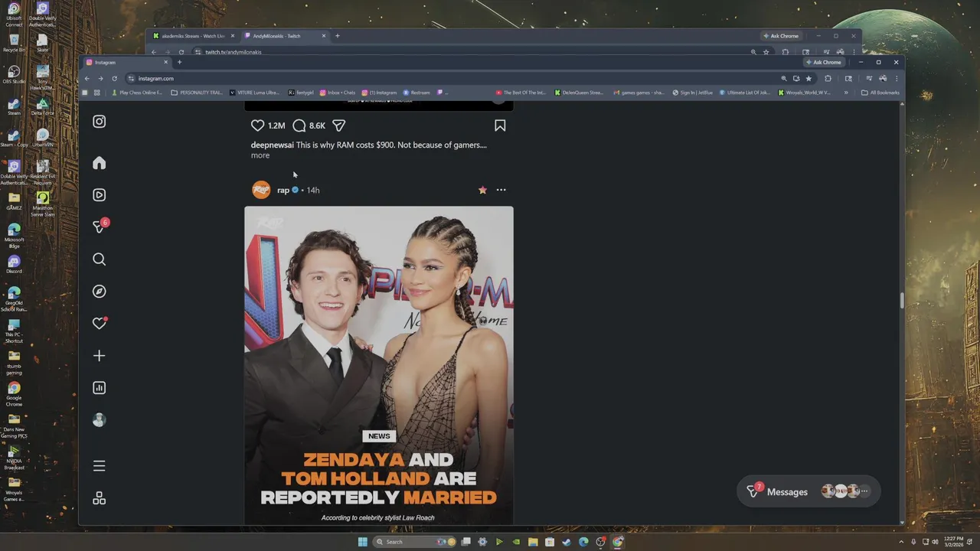980x551 pixels.
Task: Open the 14h timestamp of rap post
Action: coord(313,190)
